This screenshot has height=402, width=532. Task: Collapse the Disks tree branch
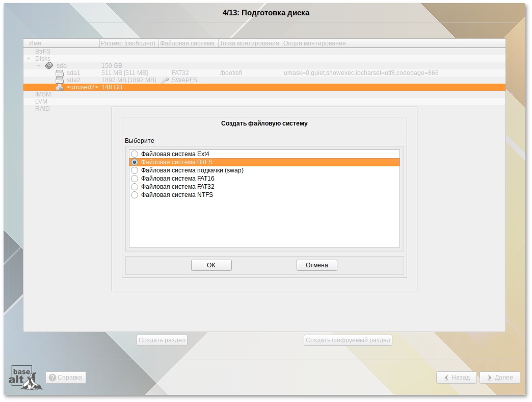29,59
